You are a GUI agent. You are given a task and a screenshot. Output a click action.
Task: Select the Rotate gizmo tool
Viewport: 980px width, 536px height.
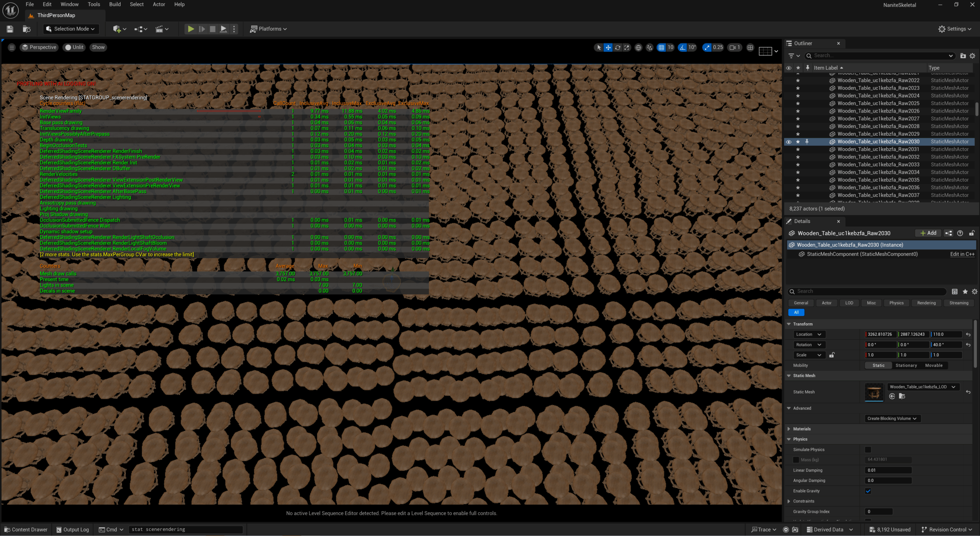coord(617,47)
